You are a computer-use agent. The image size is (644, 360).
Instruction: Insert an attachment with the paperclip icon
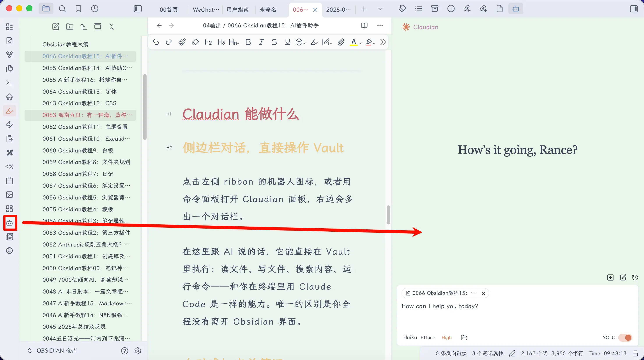coord(341,42)
